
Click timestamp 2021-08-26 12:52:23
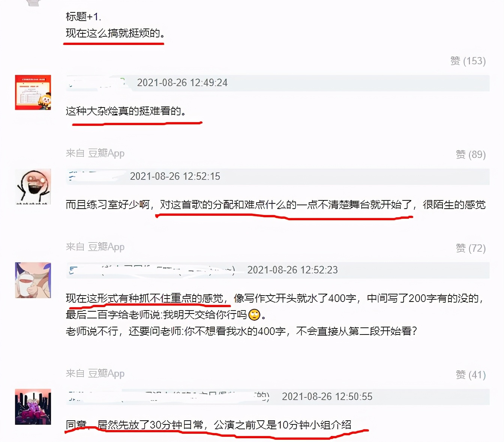(x=292, y=270)
